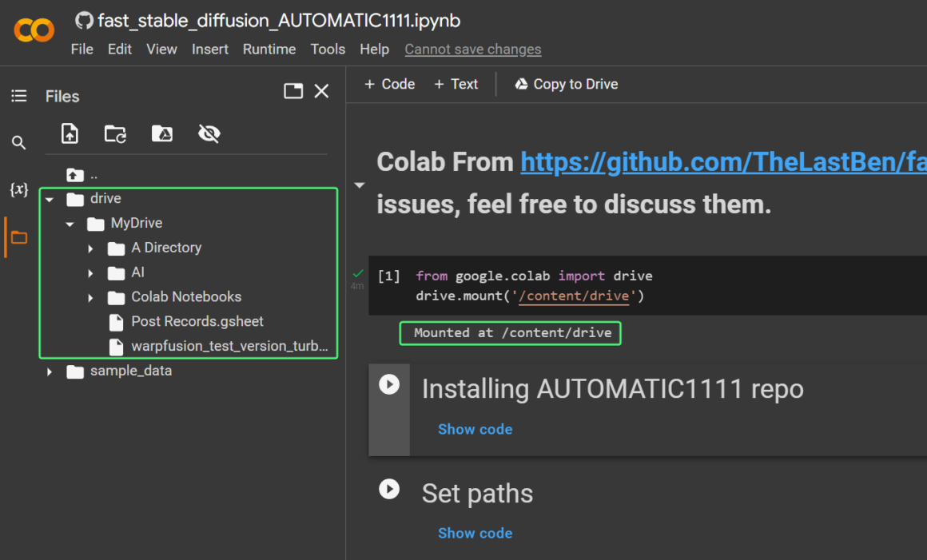Image resolution: width=927 pixels, height=560 pixels.
Task: Select warpfusion_test_version_turb file name
Action: pos(229,346)
